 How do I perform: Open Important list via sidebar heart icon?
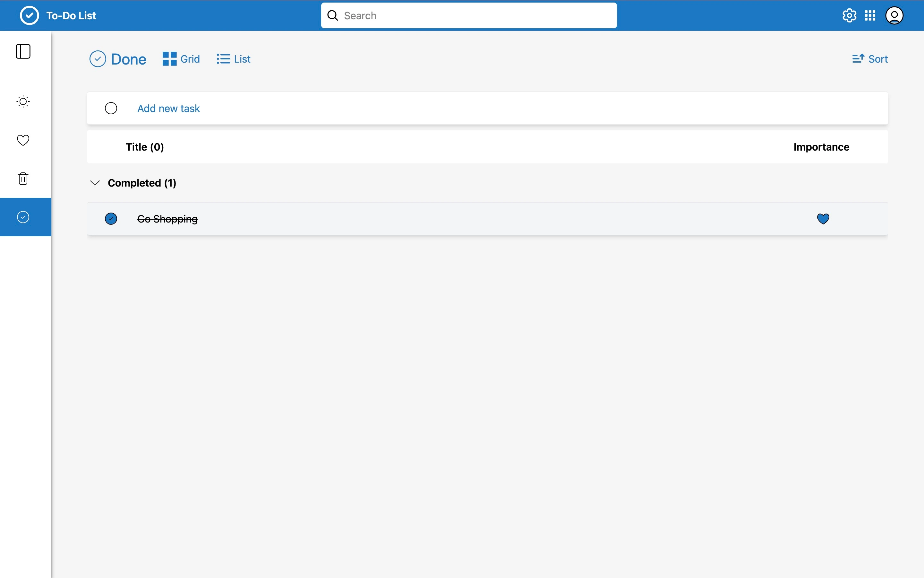click(x=23, y=140)
